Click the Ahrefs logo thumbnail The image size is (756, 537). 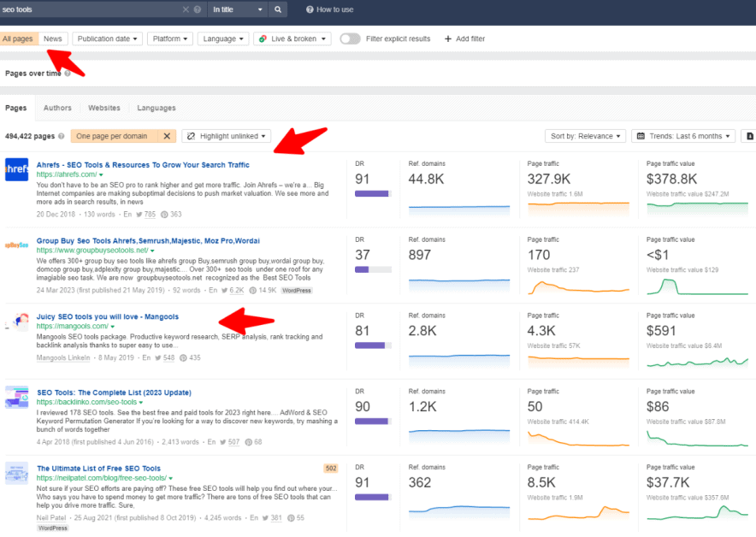[x=17, y=169]
